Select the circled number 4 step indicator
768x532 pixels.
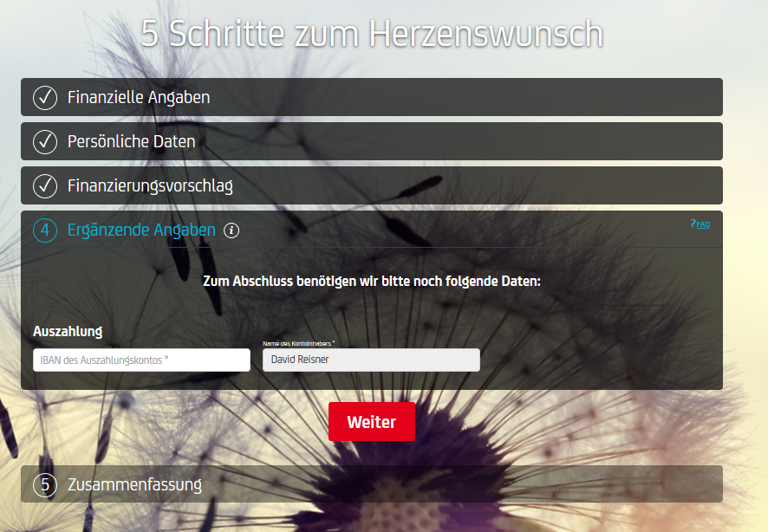coord(45,230)
